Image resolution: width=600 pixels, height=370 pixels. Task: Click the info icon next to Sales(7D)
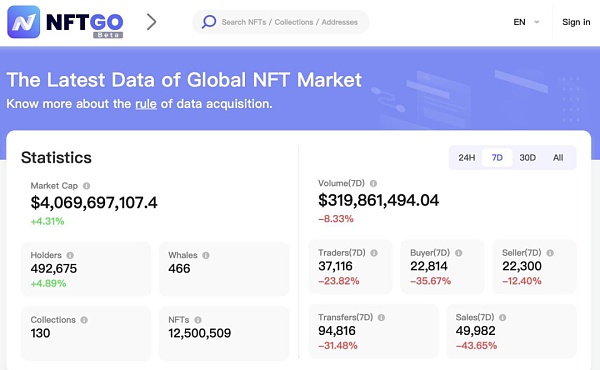pos(503,318)
